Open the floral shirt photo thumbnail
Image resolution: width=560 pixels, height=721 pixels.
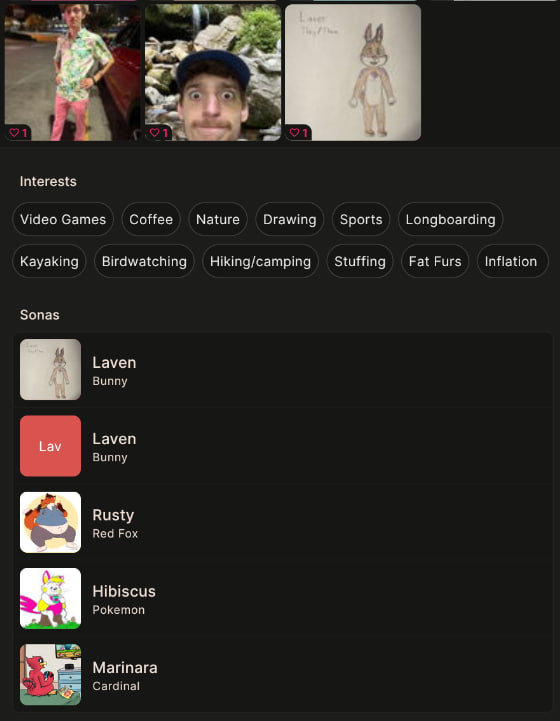[73, 72]
